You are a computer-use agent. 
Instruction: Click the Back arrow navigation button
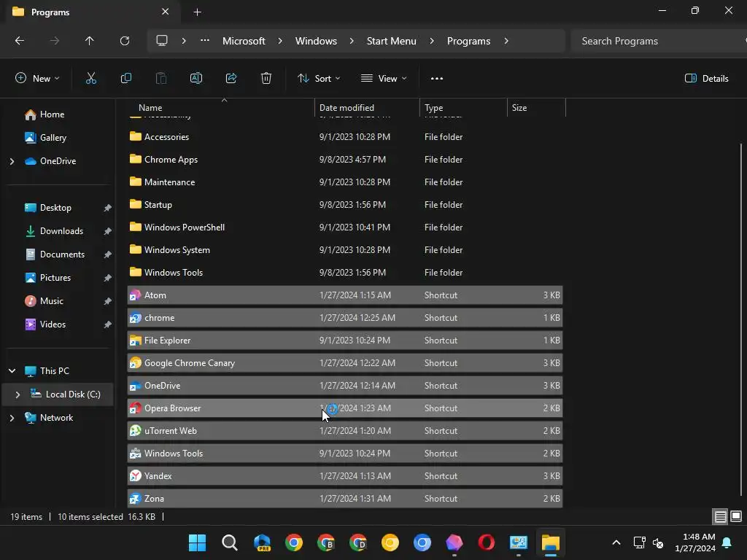pyautogui.click(x=20, y=41)
